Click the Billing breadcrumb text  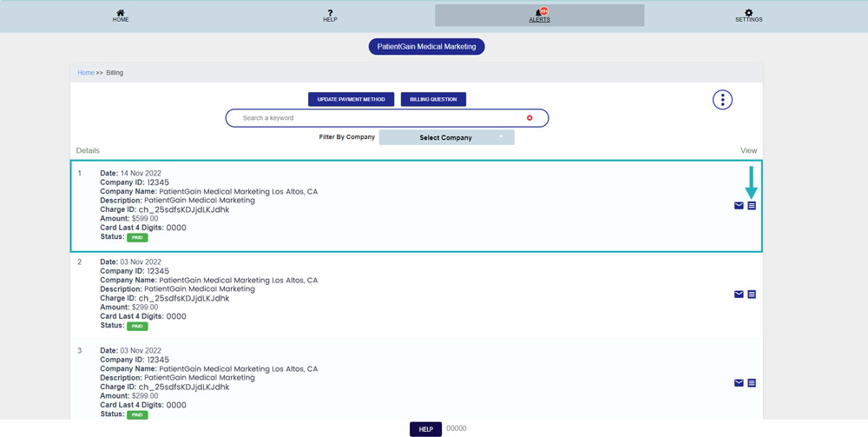pyautogui.click(x=115, y=73)
